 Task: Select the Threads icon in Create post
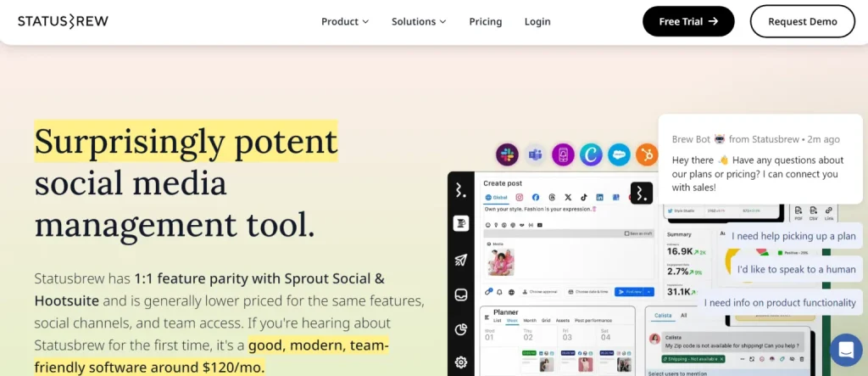click(x=552, y=198)
